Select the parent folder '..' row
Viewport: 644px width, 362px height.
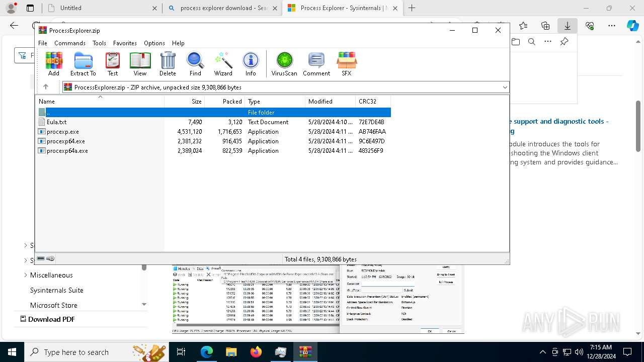(213, 113)
